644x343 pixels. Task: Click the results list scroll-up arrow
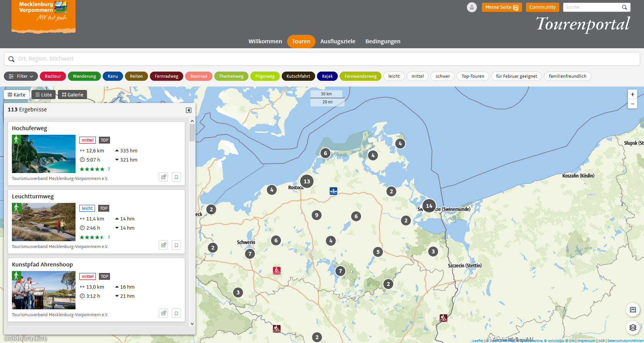click(192, 121)
